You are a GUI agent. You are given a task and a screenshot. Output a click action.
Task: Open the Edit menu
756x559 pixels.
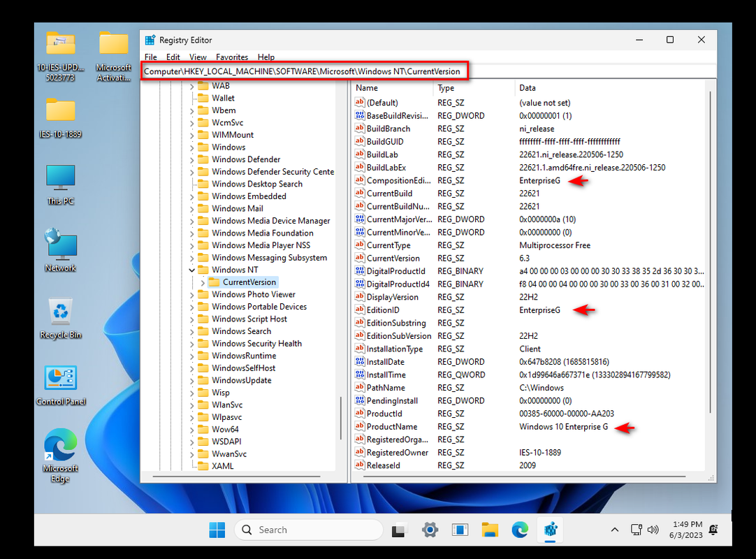click(173, 57)
